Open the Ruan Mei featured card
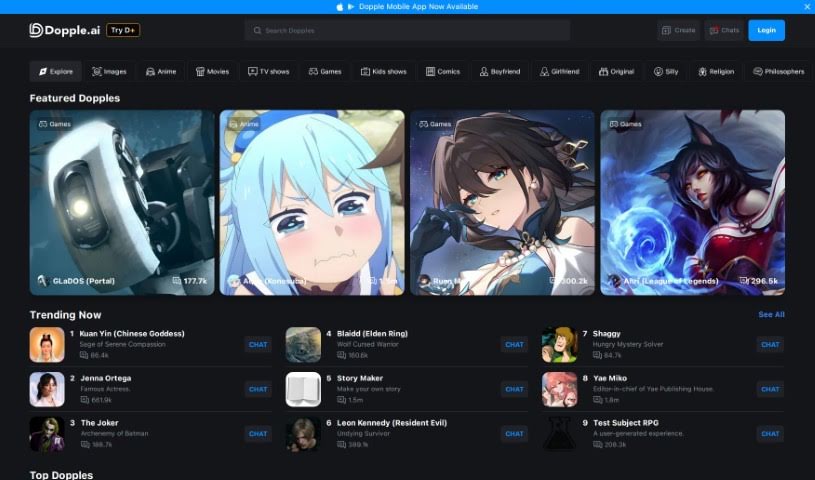Viewport: 815px width, 480px height. (502, 202)
